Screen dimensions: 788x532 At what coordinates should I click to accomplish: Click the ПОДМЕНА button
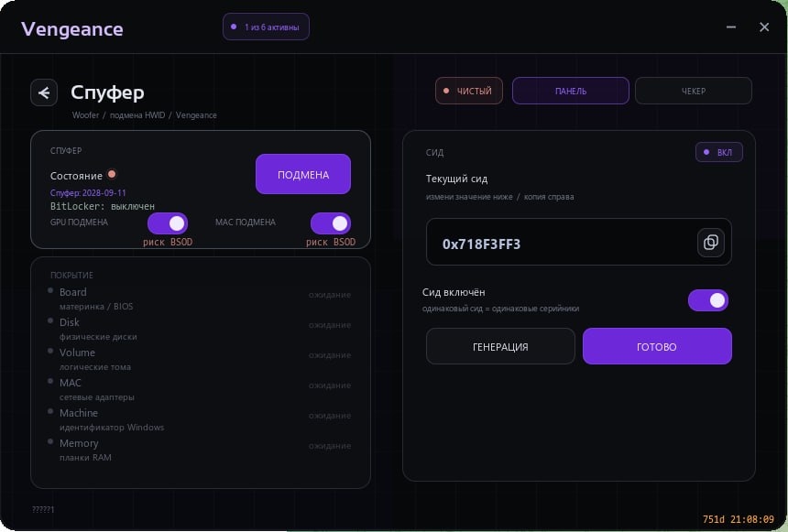tap(303, 174)
